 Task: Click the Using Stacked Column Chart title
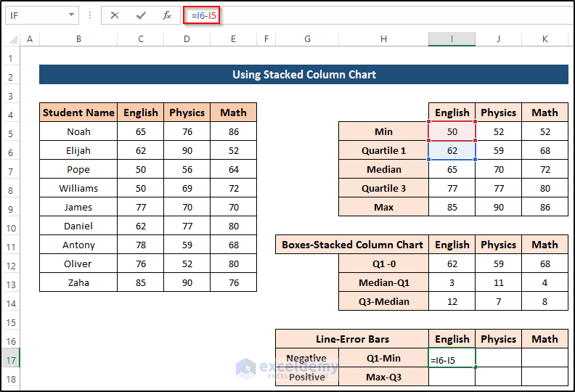pos(303,75)
